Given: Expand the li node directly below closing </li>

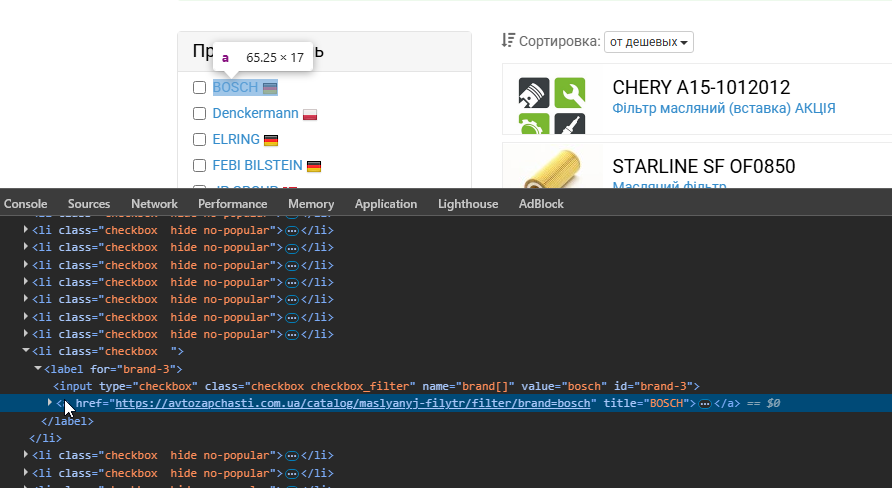Looking at the screenshot, I should (x=26, y=454).
